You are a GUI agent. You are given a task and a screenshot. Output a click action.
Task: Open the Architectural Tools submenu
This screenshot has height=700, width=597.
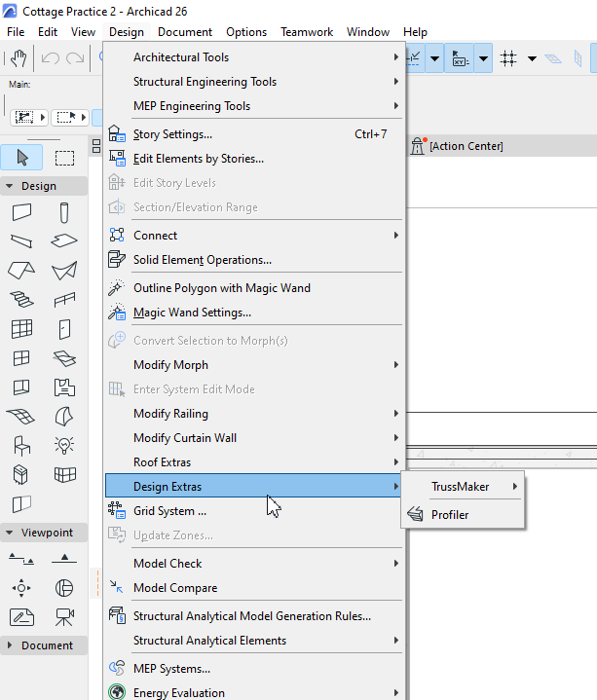coord(254,57)
